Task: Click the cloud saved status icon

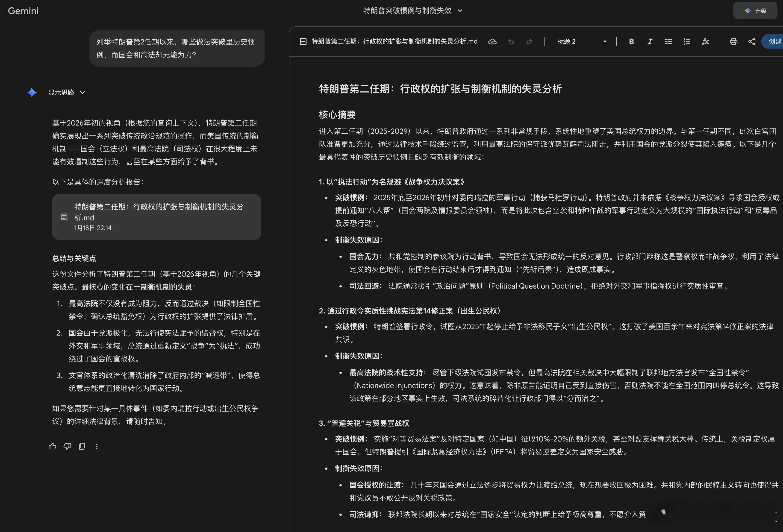Action: (x=492, y=41)
